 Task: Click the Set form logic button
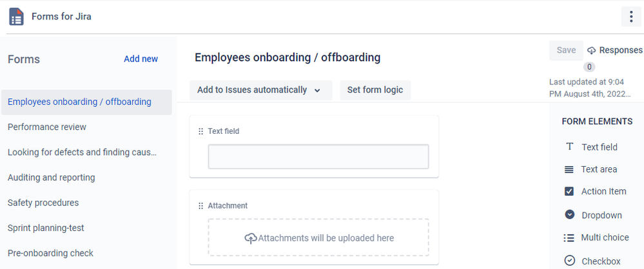[x=375, y=90]
